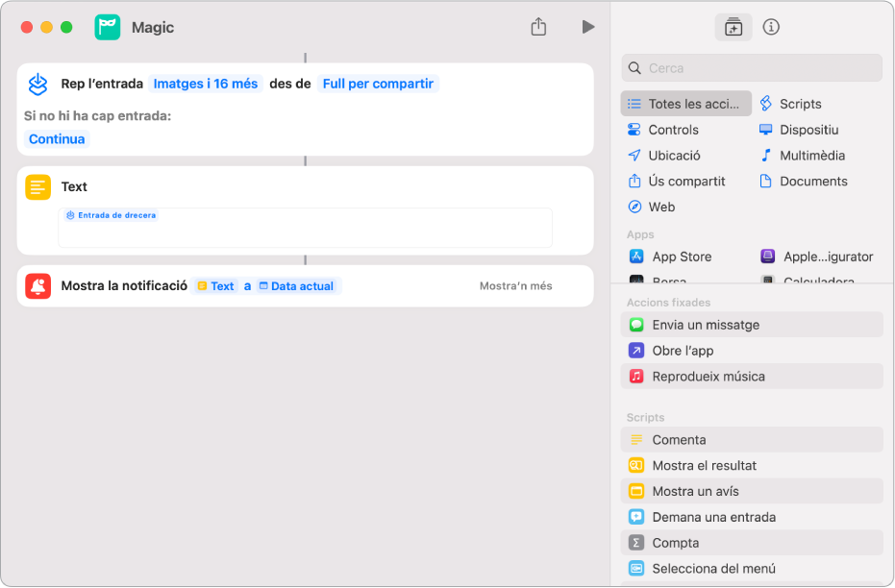This screenshot has height=588, width=895.
Task: Click the Rep l'entrada label
Action: pyautogui.click(x=102, y=84)
